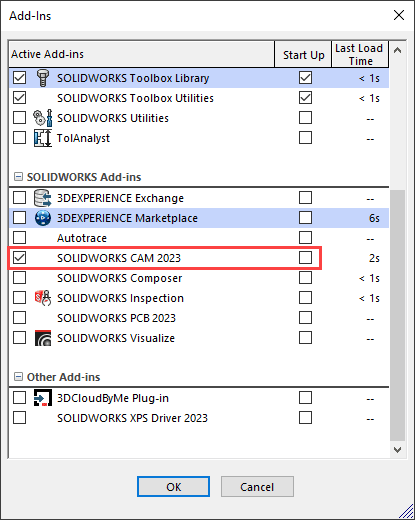415x520 pixels.
Task: Tick 3DCloudByMe Plug-in Start Up checkbox
Action: click(305, 398)
